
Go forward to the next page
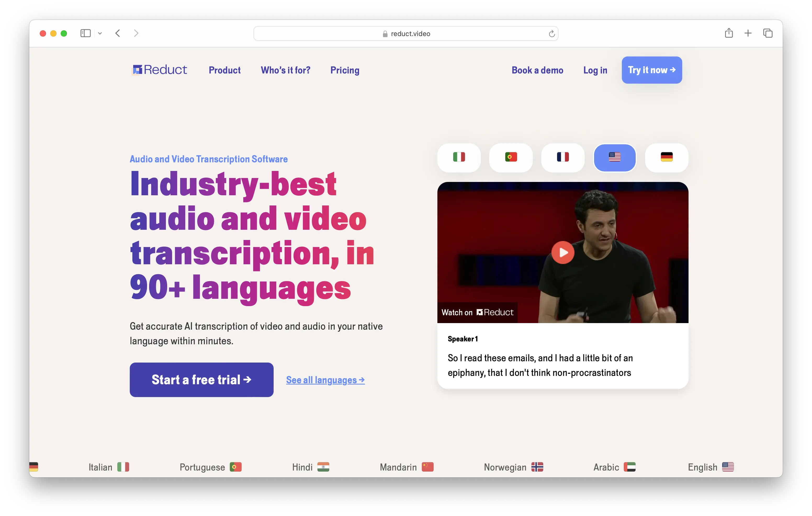136,33
